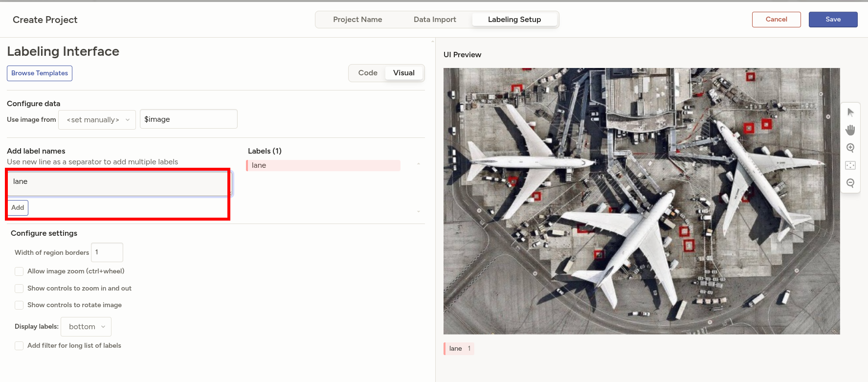Select the pointer arrow tool
The width and height of the screenshot is (868, 382).
(x=850, y=112)
